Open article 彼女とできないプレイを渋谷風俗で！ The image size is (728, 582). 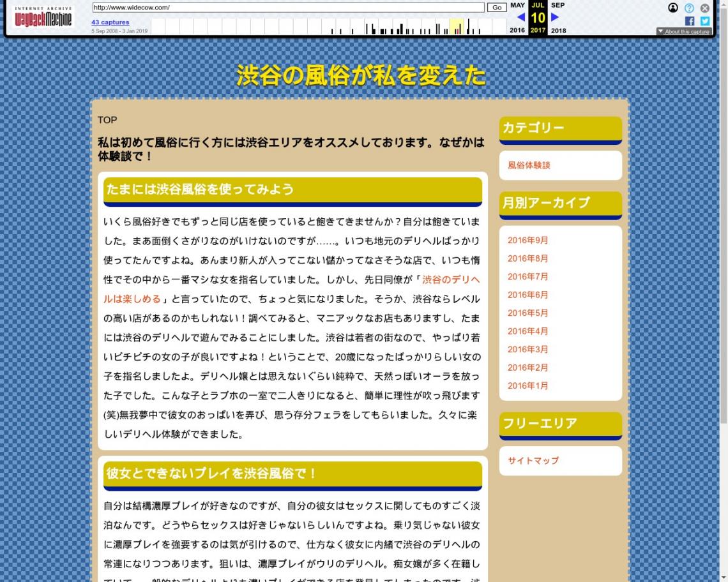click(212, 474)
